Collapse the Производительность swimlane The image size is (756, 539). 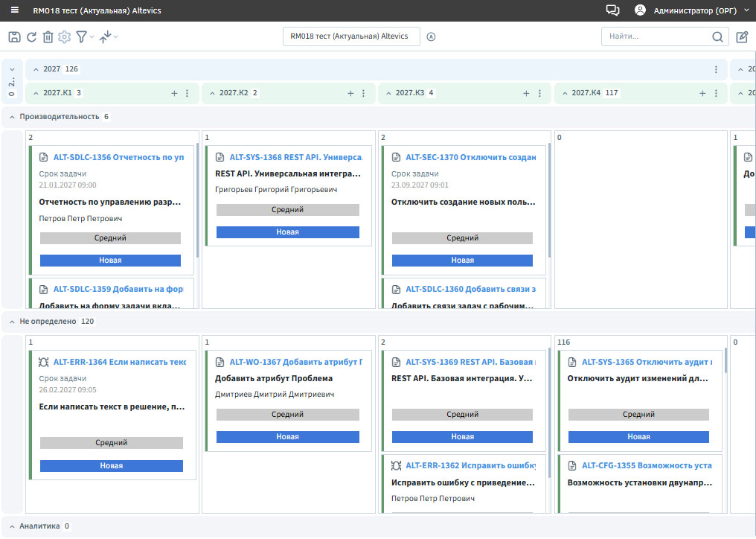coord(12,117)
